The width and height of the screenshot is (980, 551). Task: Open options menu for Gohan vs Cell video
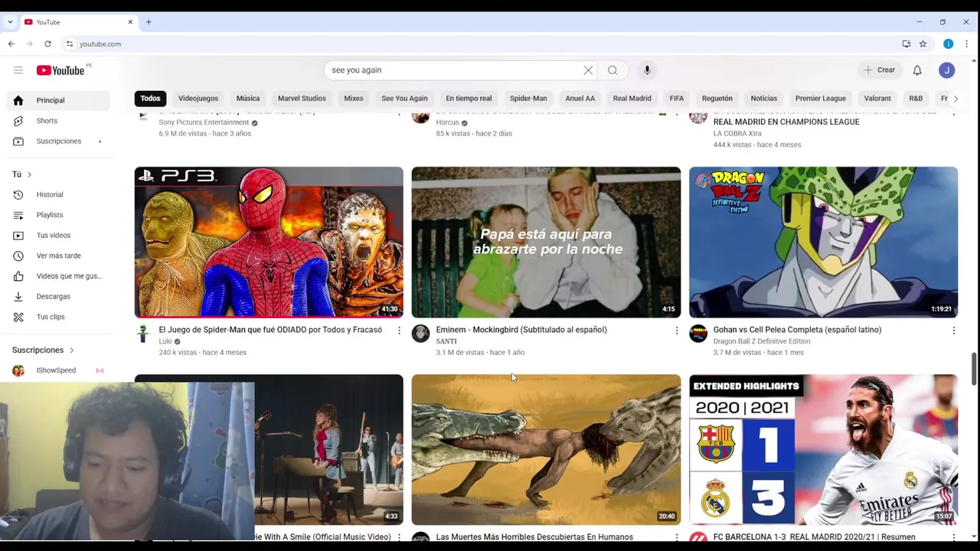pos(953,331)
